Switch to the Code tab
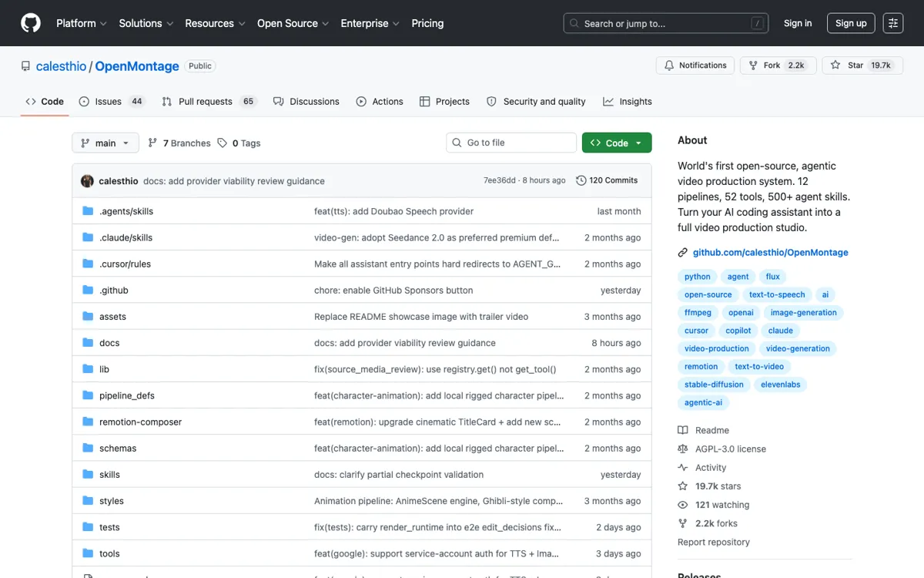 click(45, 102)
